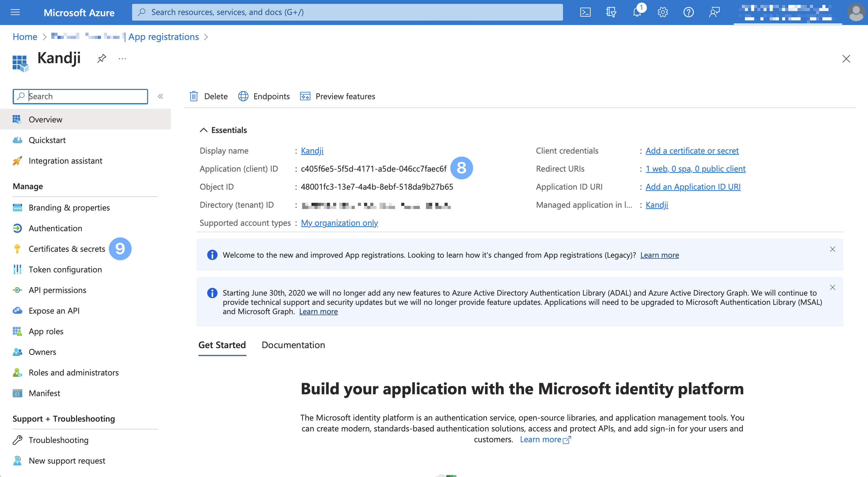Switch to the Documentation tab
This screenshot has width=868, height=477.
click(293, 345)
